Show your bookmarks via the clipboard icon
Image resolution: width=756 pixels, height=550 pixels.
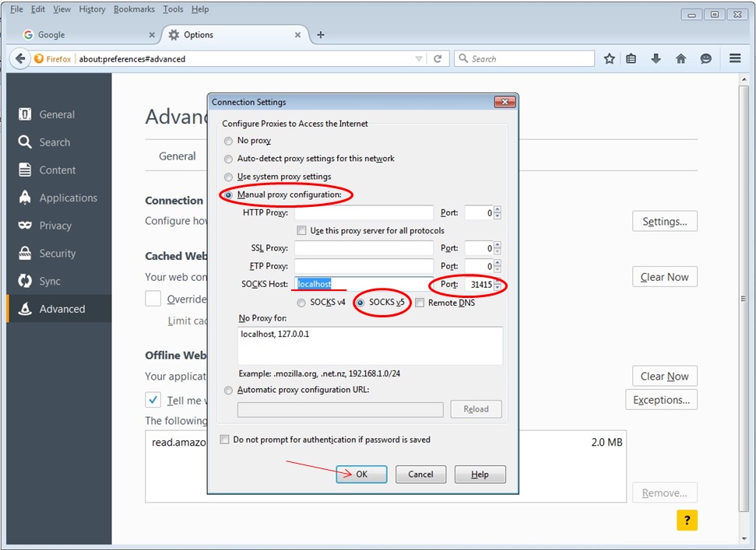631,58
